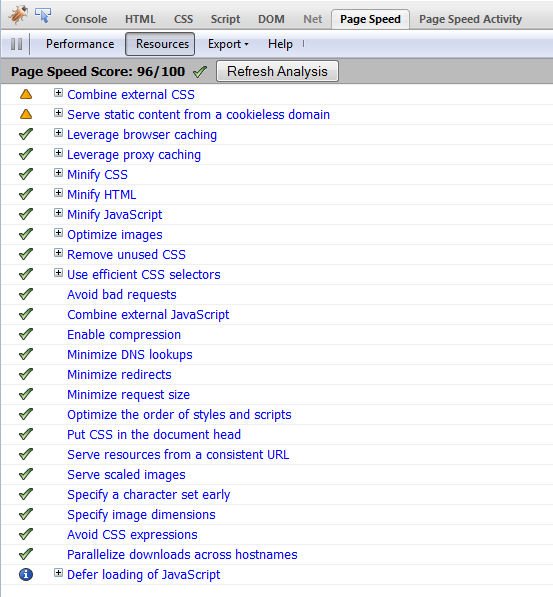Expand the Leverage browser caching rule
Screen dimensions: 553x597
tap(58, 132)
